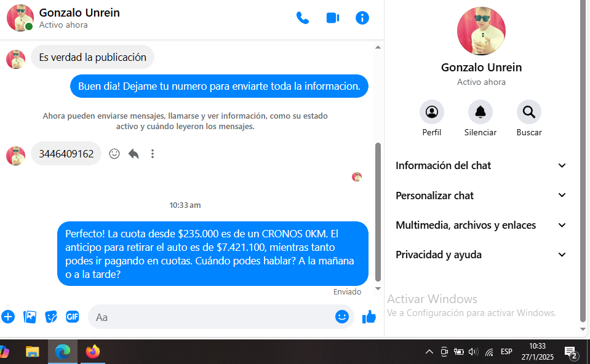
Task: Expand Multimedia, archivos y enlaces section
Action: [480, 225]
